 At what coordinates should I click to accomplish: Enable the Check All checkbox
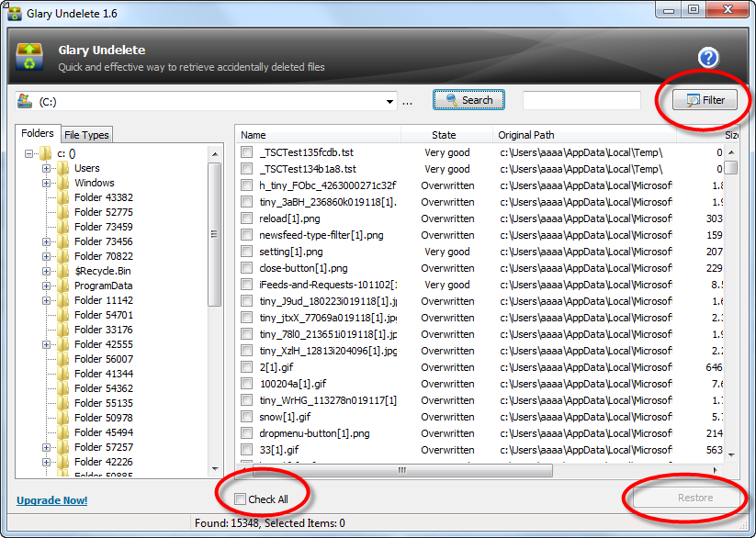pyautogui.click(x=240, y=499)
